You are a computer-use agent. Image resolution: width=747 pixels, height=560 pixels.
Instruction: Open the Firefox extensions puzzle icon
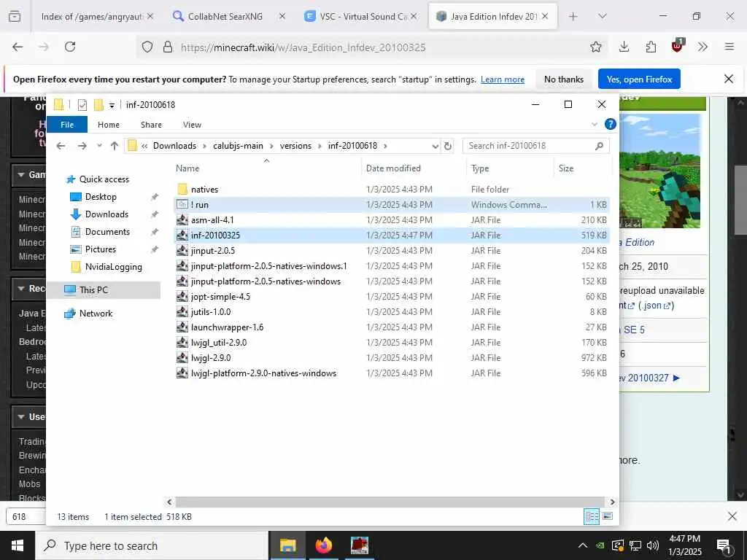pos(651,47)
